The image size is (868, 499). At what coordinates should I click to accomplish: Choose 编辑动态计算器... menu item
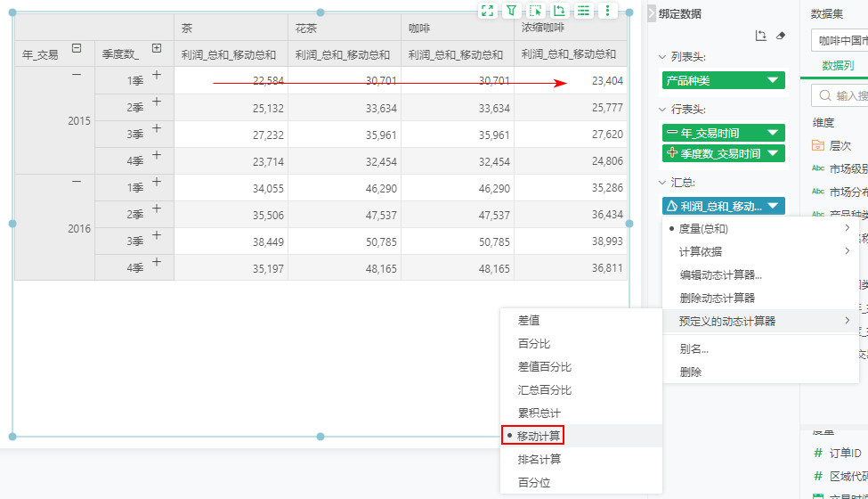[760, 274]
